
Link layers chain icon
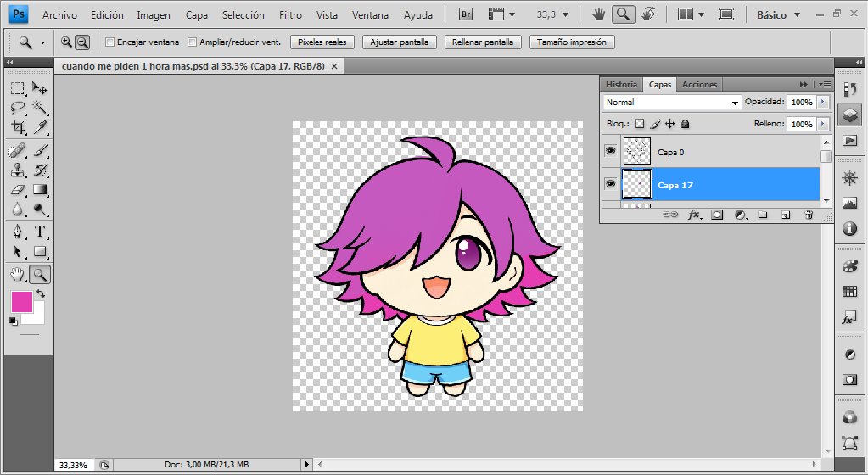[670, 215]
